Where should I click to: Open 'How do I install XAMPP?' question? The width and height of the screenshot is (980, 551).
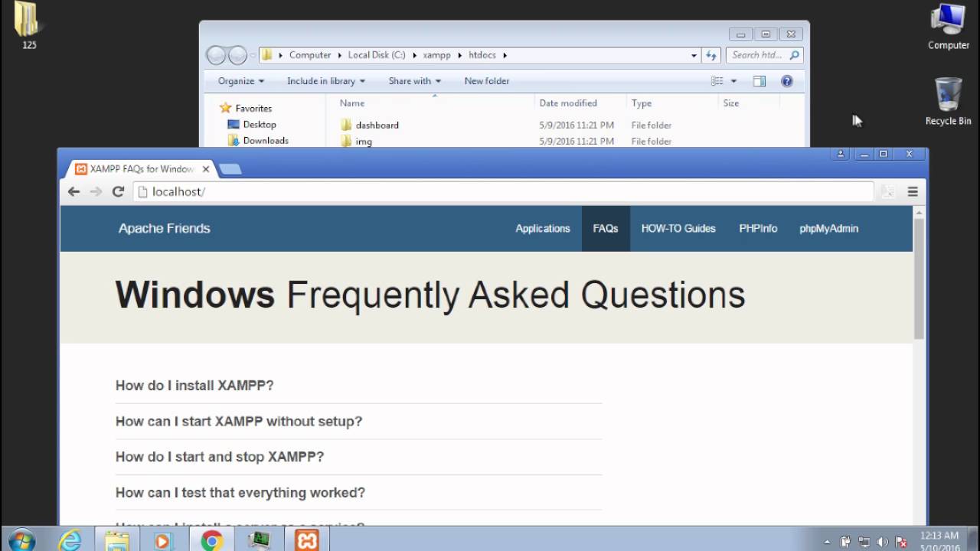tap(194, 386)
